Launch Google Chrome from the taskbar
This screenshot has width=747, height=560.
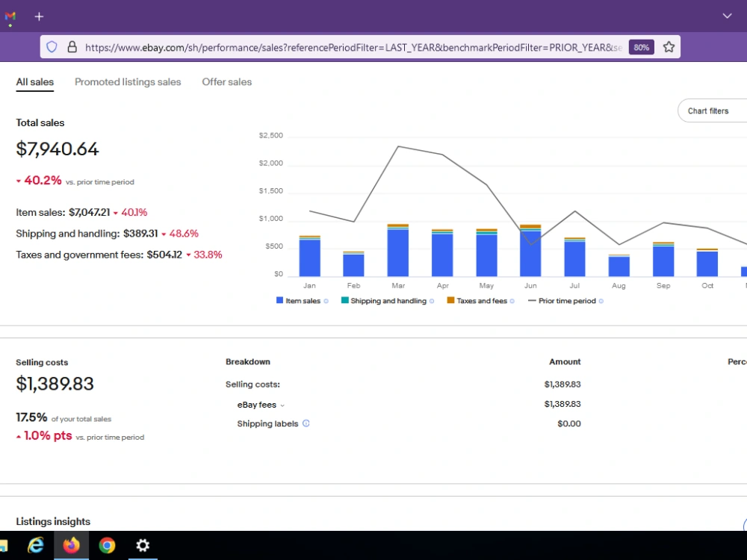coord(107,545)
